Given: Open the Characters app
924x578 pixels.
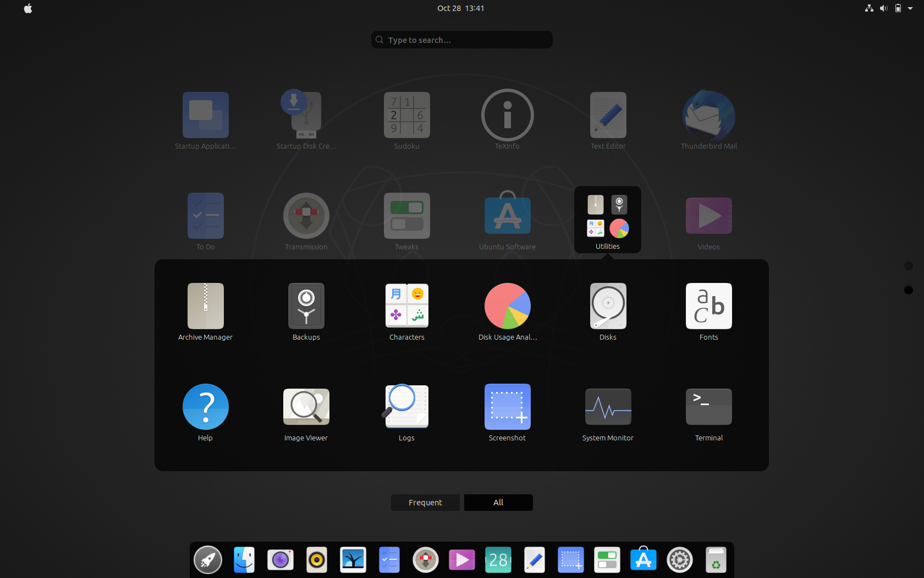Looking at the screenshot, I should (x=407, y=312).
